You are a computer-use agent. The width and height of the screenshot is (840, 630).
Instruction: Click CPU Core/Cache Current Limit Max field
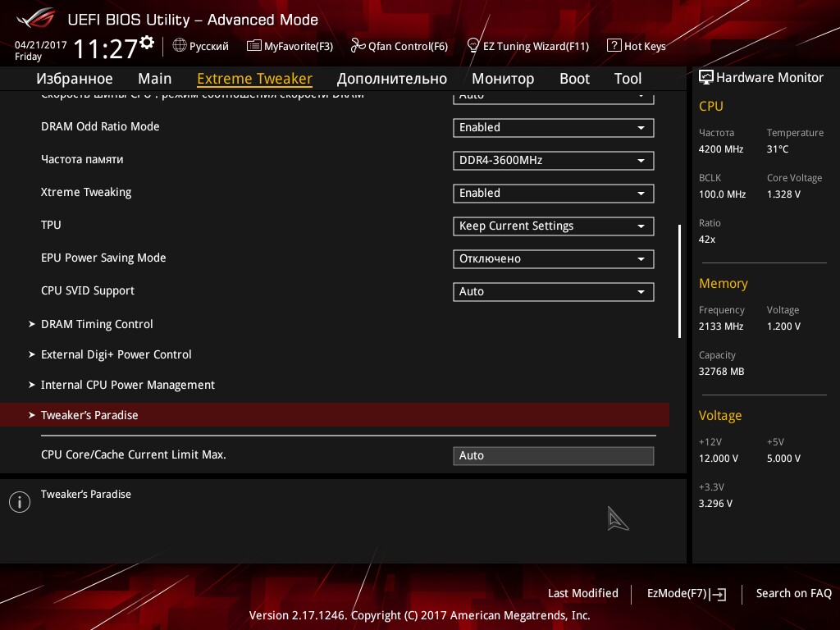(x=553, y=456)
